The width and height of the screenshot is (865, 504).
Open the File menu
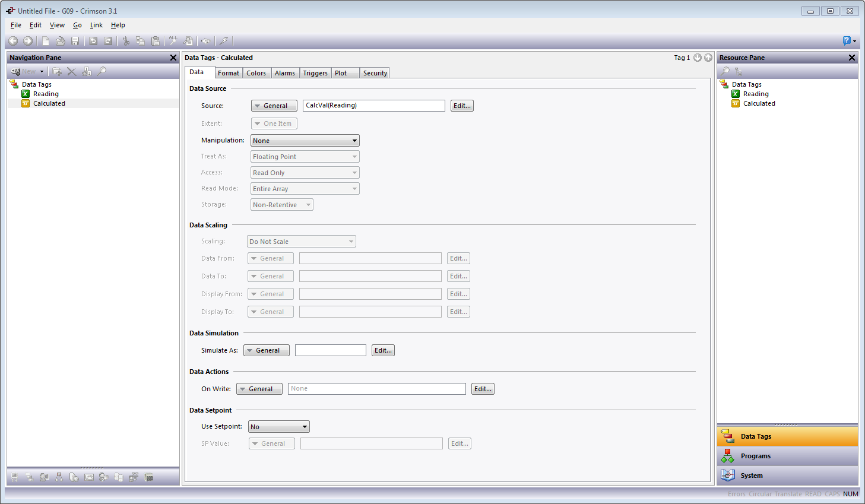tap(16, 25)
